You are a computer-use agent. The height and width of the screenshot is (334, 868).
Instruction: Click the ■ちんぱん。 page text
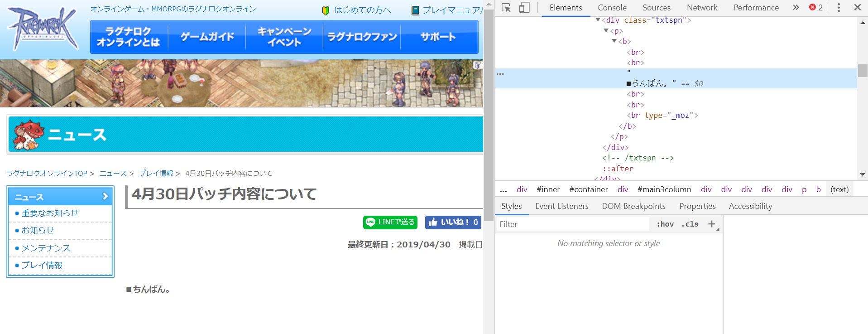pyautogui.click(x=148, y=289)
